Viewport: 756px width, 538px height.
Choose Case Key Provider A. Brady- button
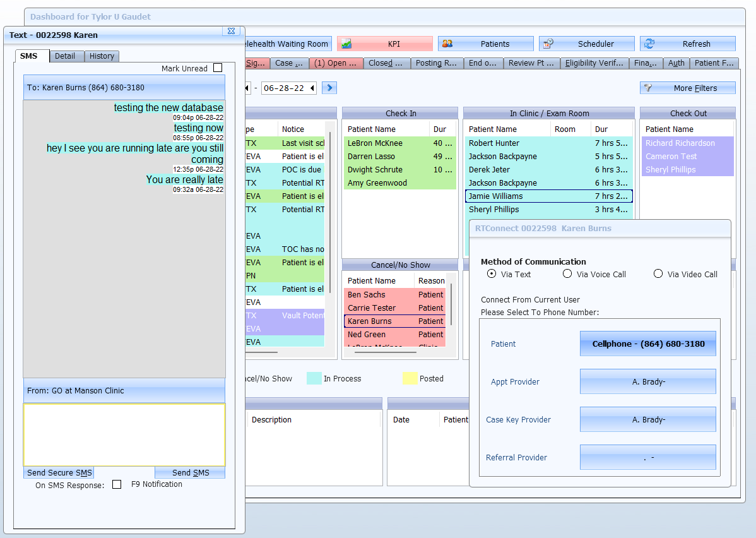coord(648,419)
